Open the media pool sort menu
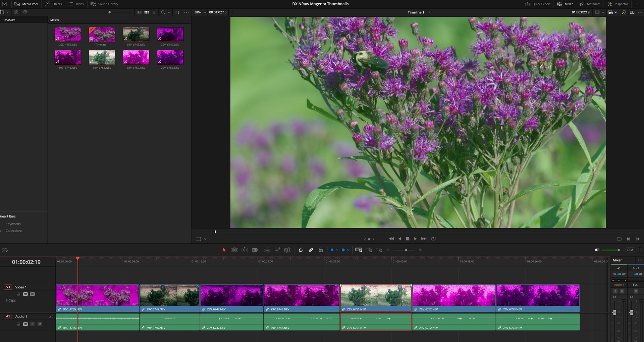644x342 pixels. (177, 12)
